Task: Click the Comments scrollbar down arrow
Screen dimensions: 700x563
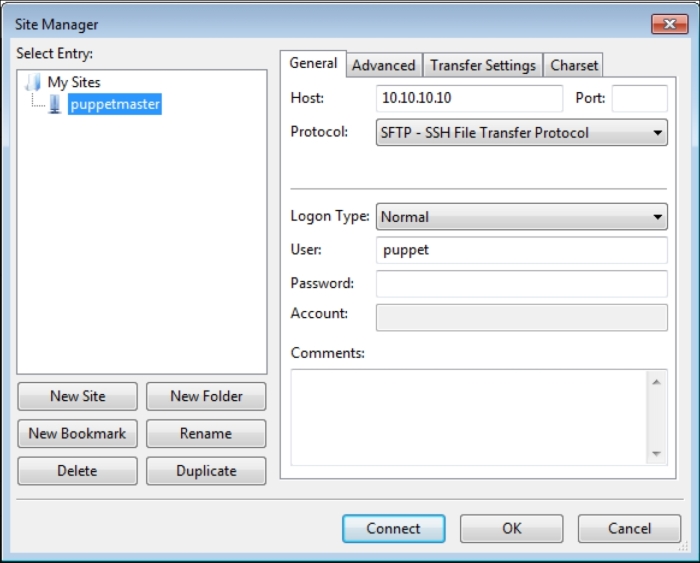Action: 656,453
